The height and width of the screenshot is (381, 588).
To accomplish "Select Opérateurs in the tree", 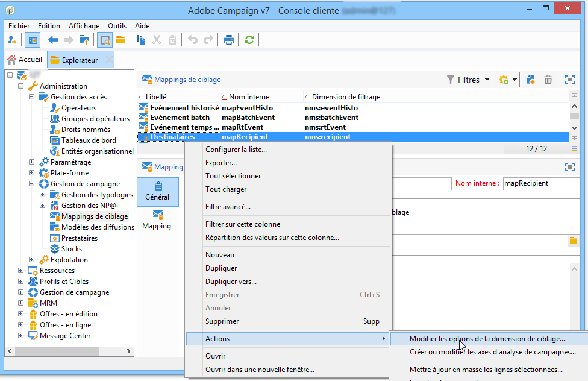I will pyautogui.click(x=79, y=108).
